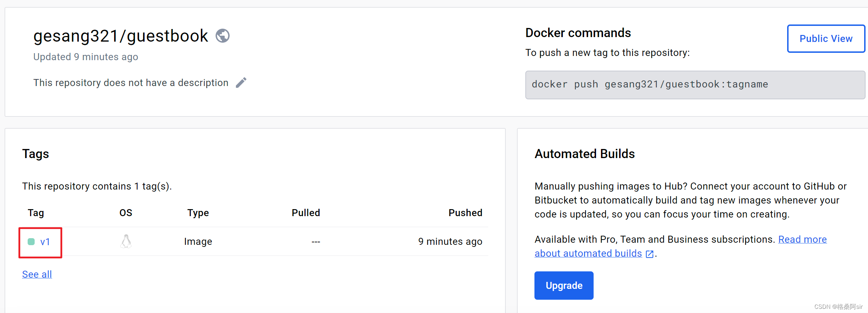Open the v1 tag link
The height and width of the screenshot is (313, 868).
pos(45,242)
